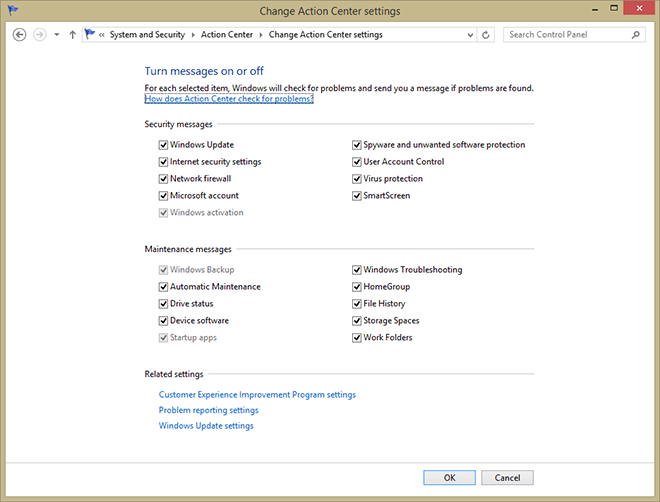This screenshot has height=502, width=660.
Task: Open Windows Update settings link
Action: pyautogui.click(x=206, y=426)
